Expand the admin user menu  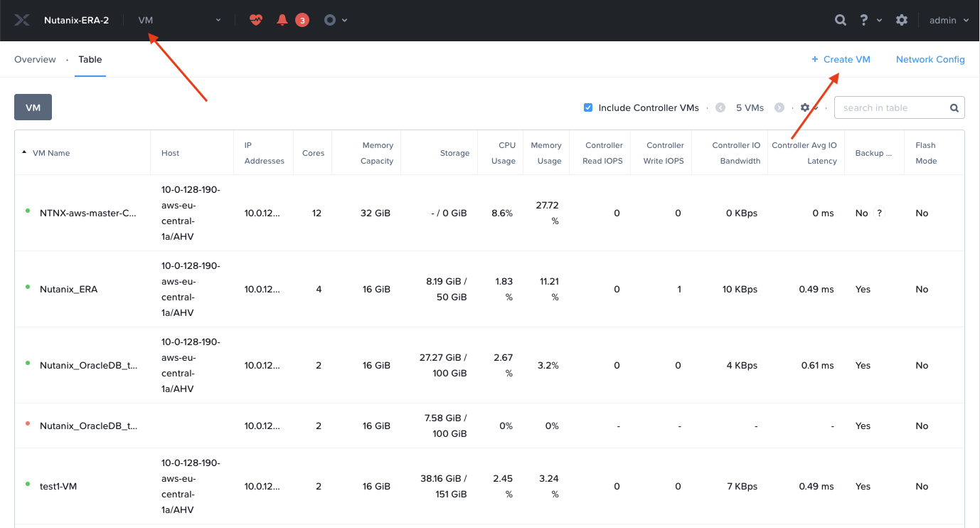click(x=949, y=20)
